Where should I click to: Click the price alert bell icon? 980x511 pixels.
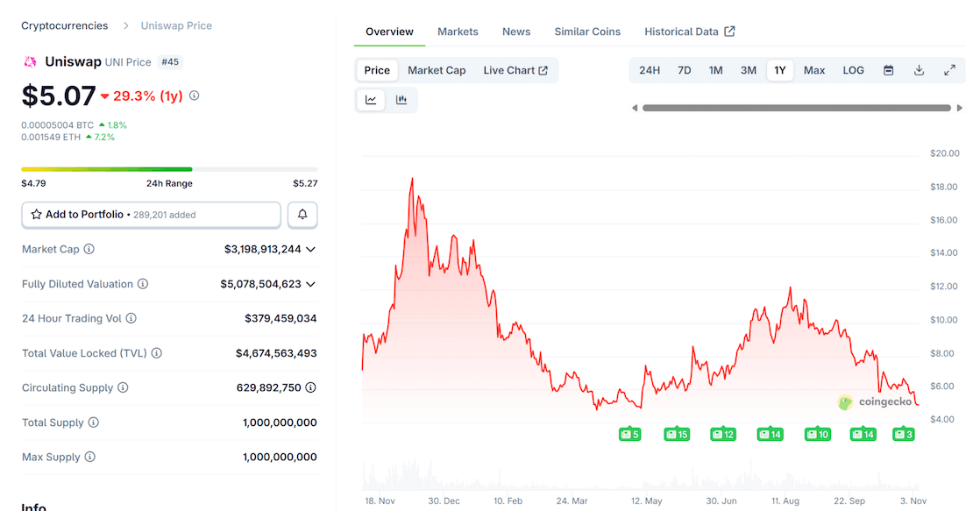pos(302,215)
